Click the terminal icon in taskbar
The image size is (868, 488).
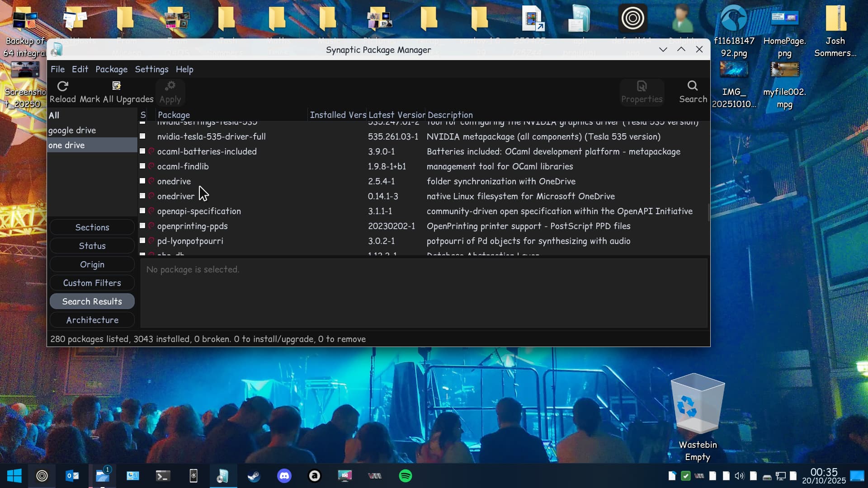(x=163, y=476)
